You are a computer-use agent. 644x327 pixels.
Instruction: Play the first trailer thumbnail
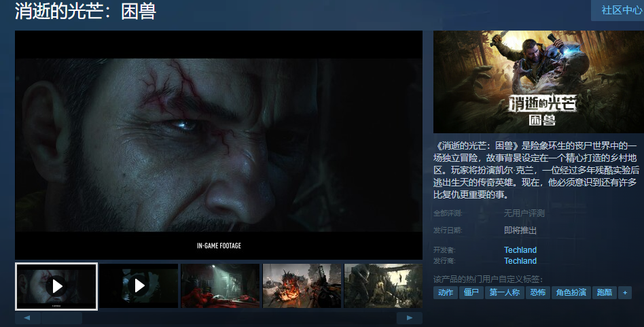pos(56,286)
